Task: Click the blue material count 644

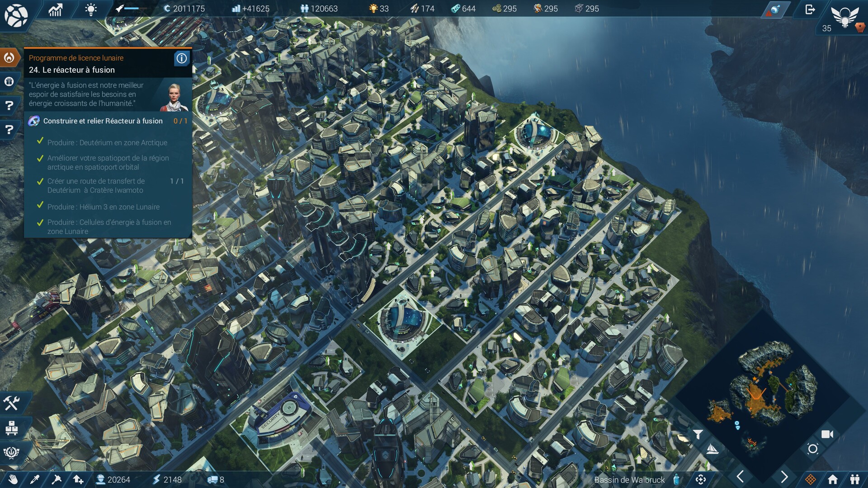Action: pos(463,9)
